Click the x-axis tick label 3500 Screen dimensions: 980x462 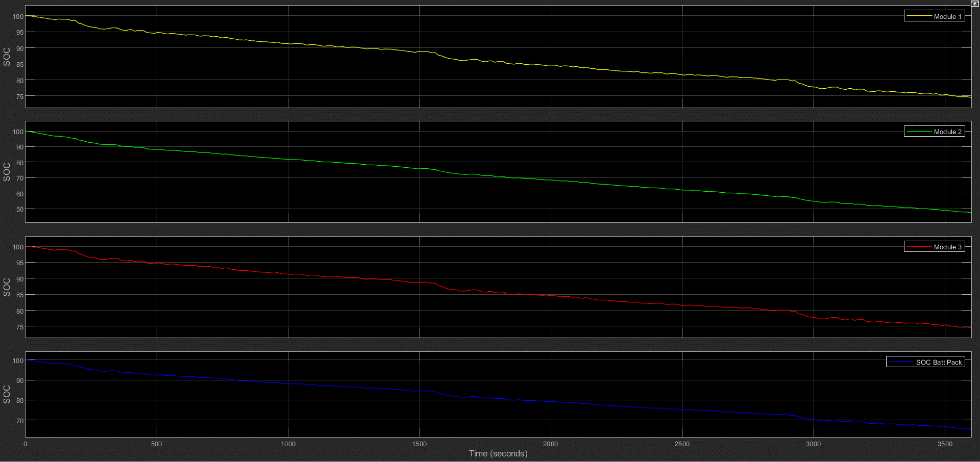click(945, 444)
